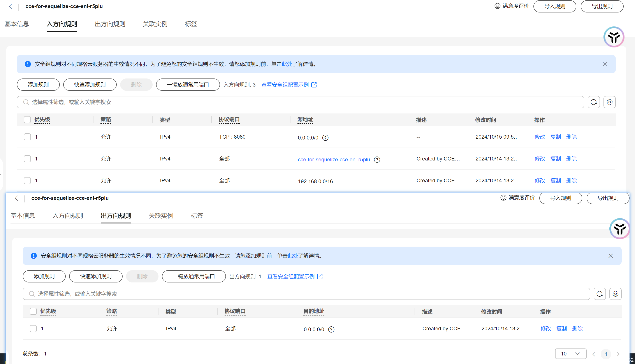Viewport: 635px width, 364px height.
Task: Close the blue info banner in inbound panel
Action: 604,64
